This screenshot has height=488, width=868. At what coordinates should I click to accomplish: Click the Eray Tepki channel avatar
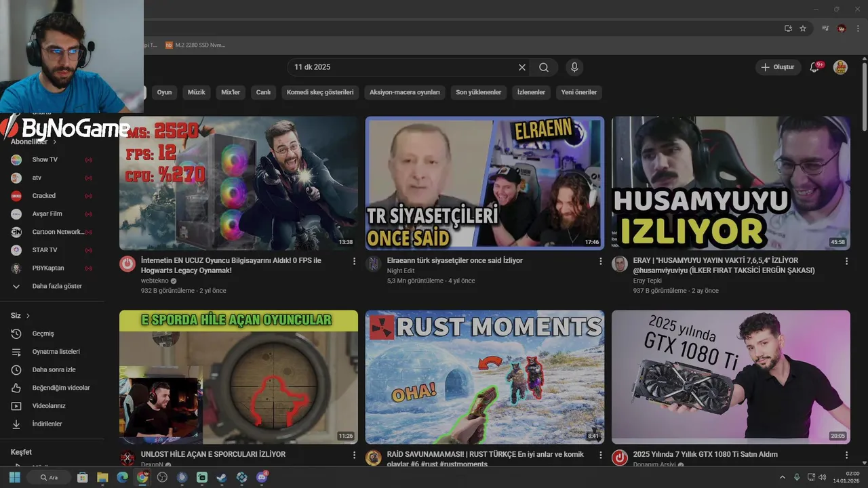click(x=619, y=264)
